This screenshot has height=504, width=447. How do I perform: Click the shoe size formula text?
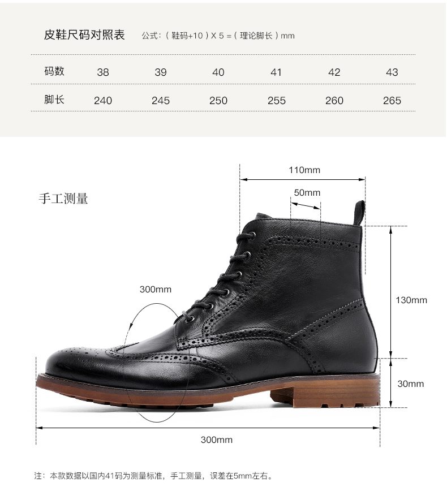[x=218, y=36]
